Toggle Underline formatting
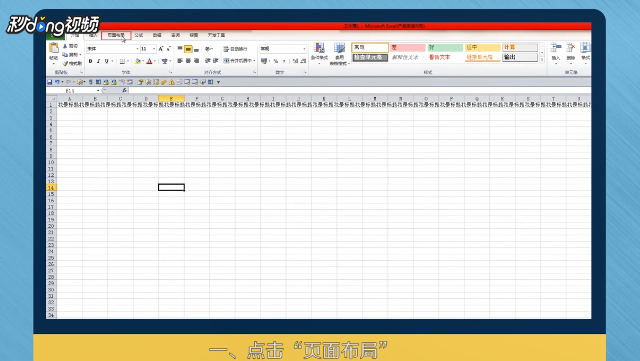This screenshot has width=640, height=361. (107, 61)
